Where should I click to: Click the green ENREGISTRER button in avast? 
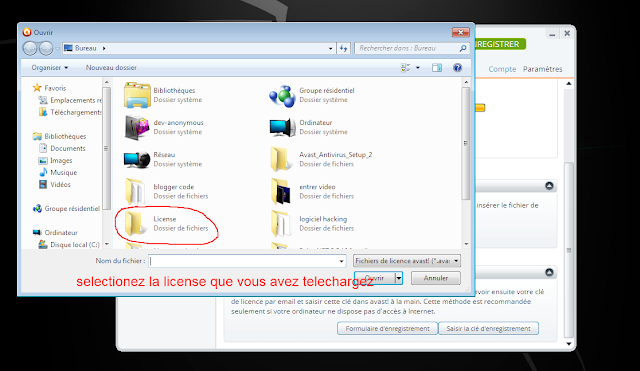(x=500, y=44)
